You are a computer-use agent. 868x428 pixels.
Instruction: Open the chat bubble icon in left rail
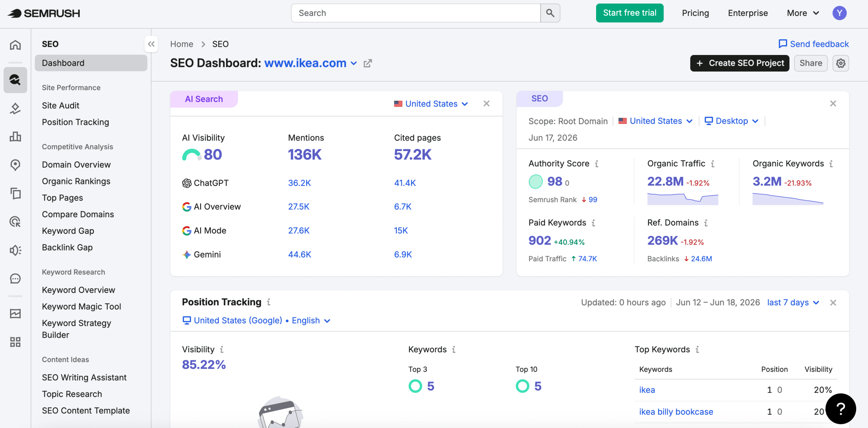tap(15, 279)
